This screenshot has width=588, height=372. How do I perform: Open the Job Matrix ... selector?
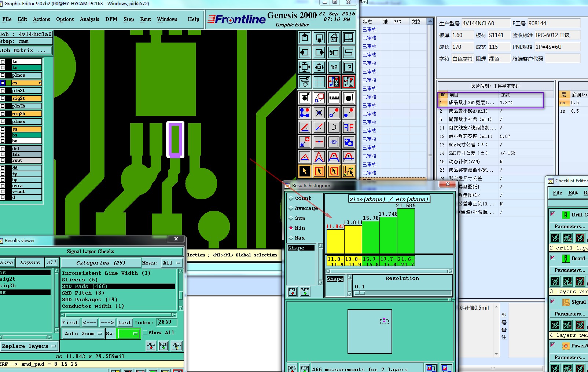[x=26, y=51]
